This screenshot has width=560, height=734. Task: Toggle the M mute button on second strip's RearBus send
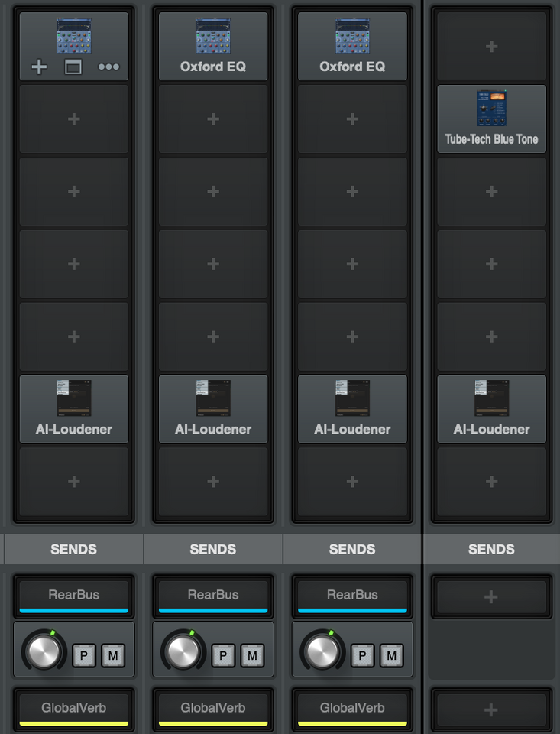coord(253,655)
